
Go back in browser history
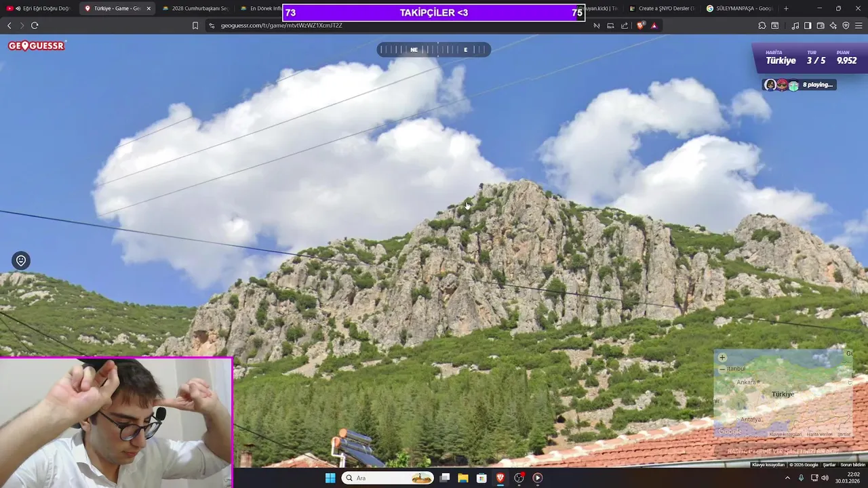click(x=9, y=25)
